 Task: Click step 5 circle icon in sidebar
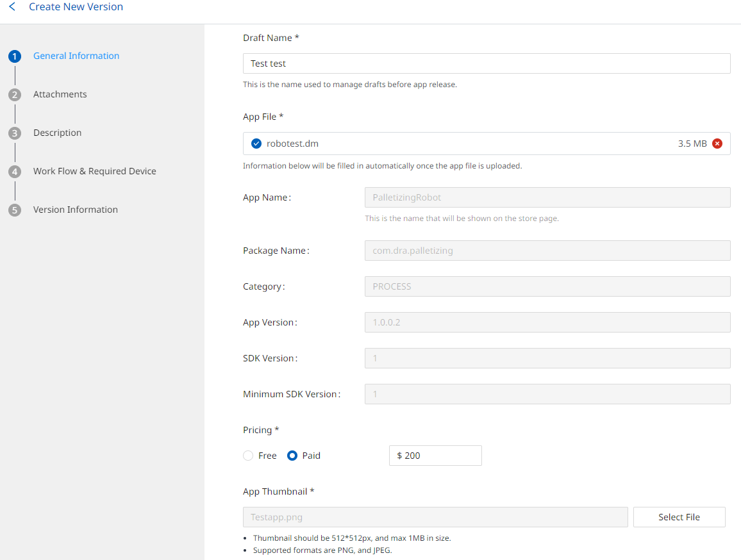click(x=15, y=210)
